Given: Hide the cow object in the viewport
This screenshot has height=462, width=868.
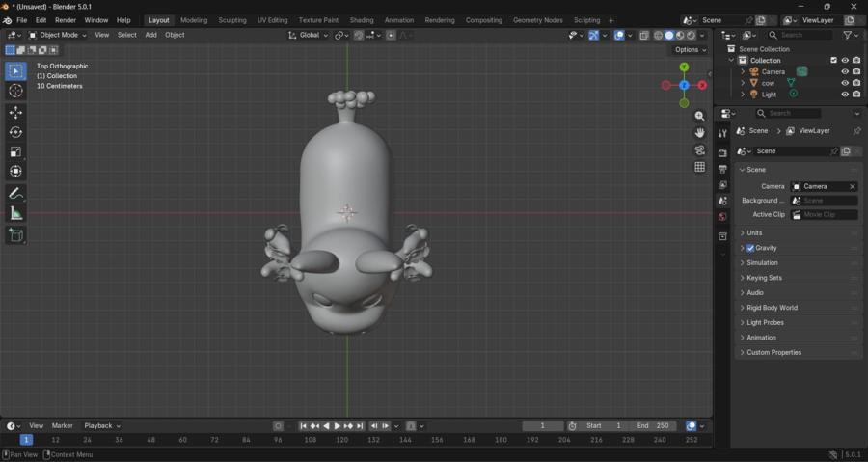Looking at the screenshot, I should 845,83.
